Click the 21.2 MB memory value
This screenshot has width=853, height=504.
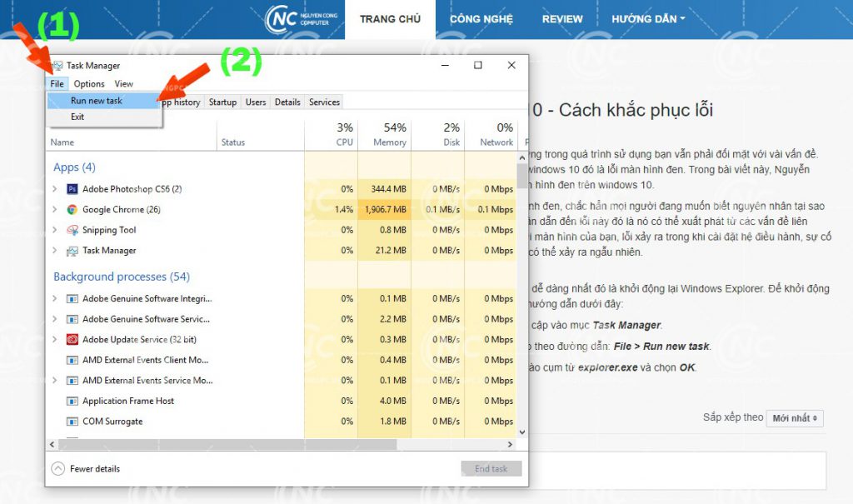click(392, 251)
